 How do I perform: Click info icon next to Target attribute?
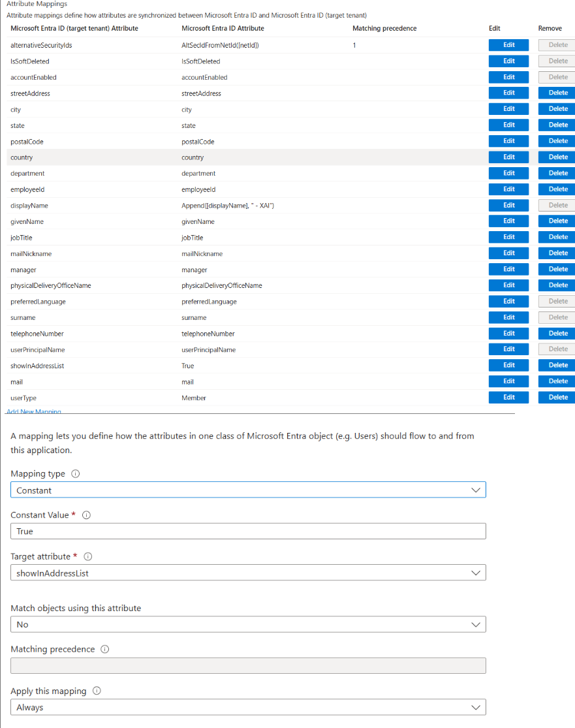(x=87, y=556)
